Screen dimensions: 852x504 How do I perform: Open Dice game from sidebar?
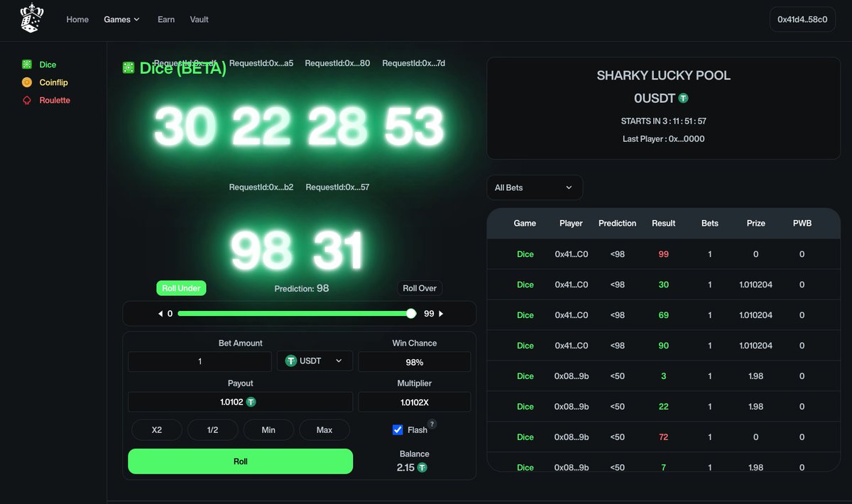coord(48,65)
